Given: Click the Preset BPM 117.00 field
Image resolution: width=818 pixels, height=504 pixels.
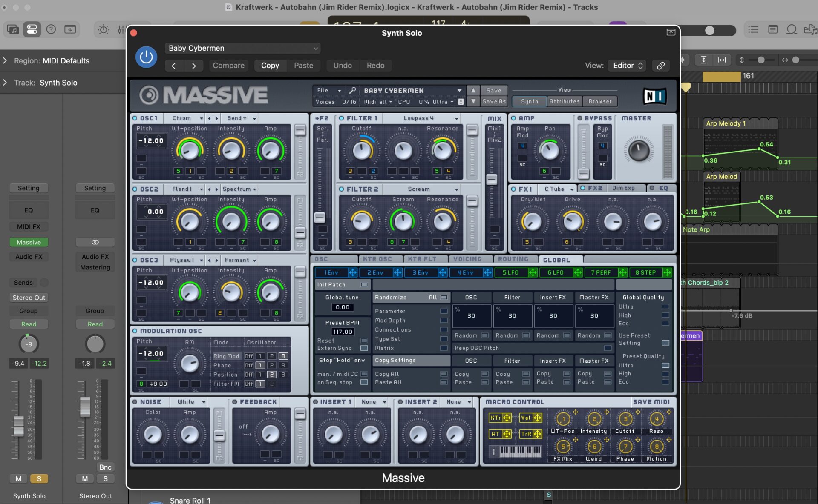Looking at the screenshot, I should 343,332.
